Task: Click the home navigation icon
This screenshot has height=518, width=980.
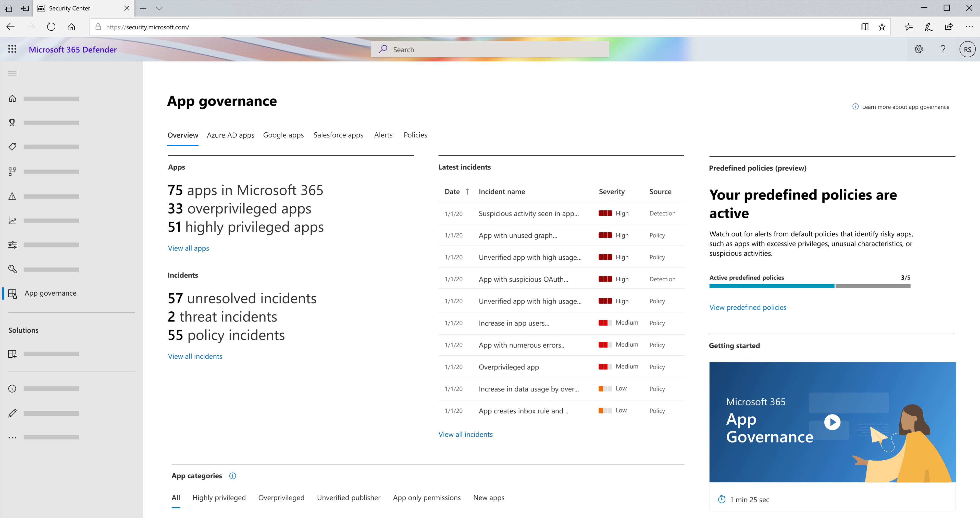Action: [12, 98]
